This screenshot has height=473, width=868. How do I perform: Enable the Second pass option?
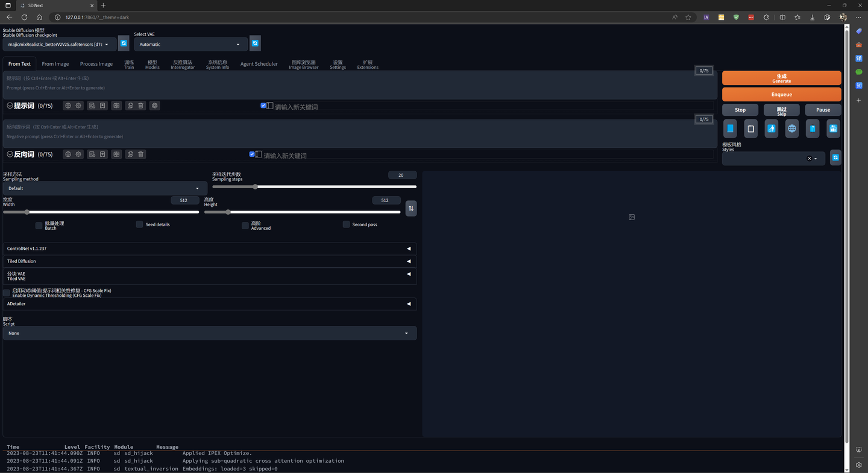[346, 224]
